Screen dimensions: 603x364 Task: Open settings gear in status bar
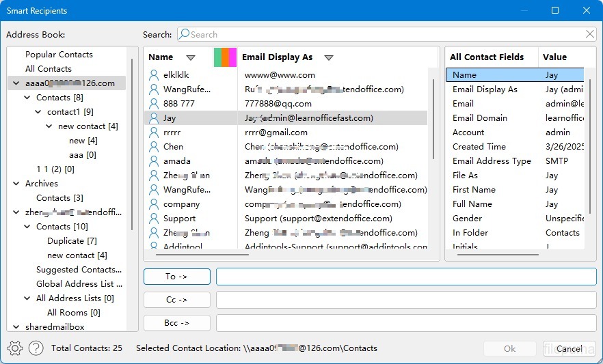click(14, 348)
